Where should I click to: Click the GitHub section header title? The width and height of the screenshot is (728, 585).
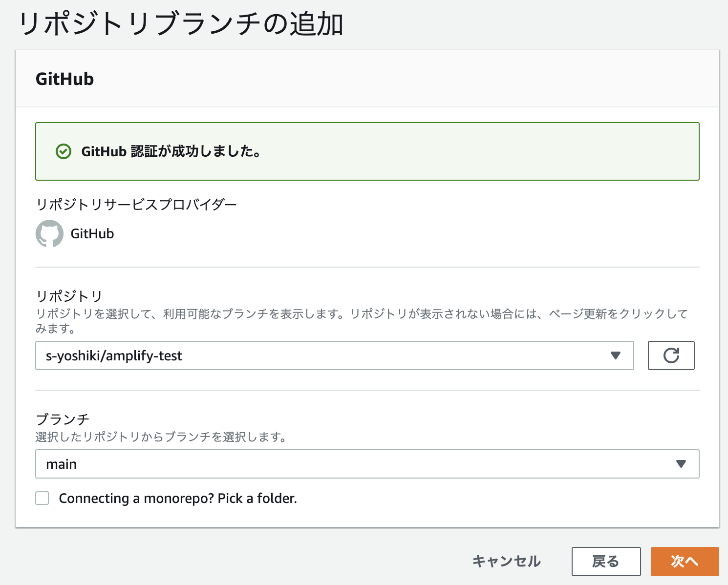pos(64,79)
